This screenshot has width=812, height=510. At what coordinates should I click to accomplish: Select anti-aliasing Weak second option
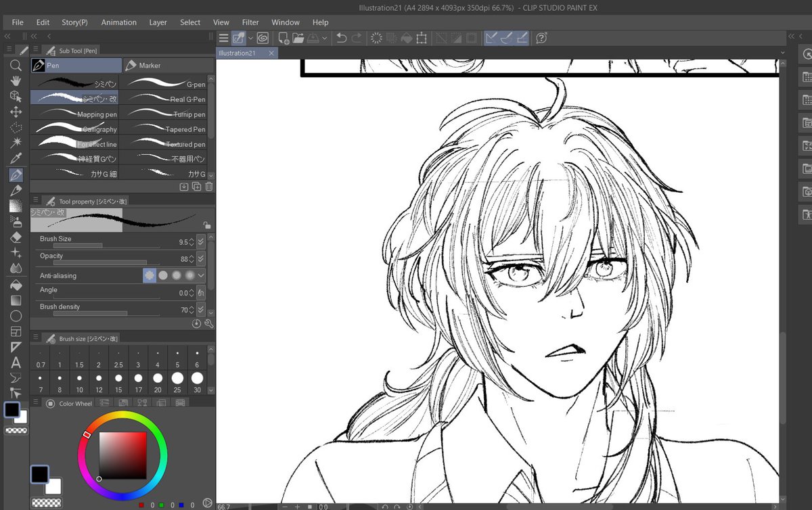[x=163, y=275]
